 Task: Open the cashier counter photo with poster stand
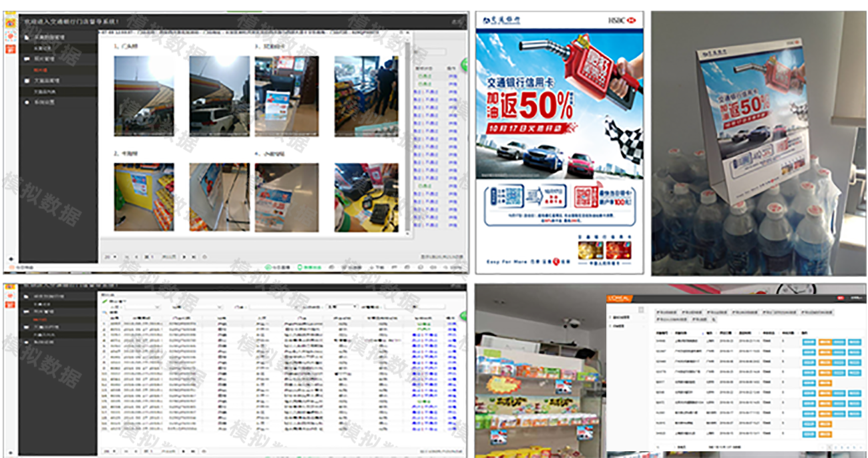coord(286,96)
